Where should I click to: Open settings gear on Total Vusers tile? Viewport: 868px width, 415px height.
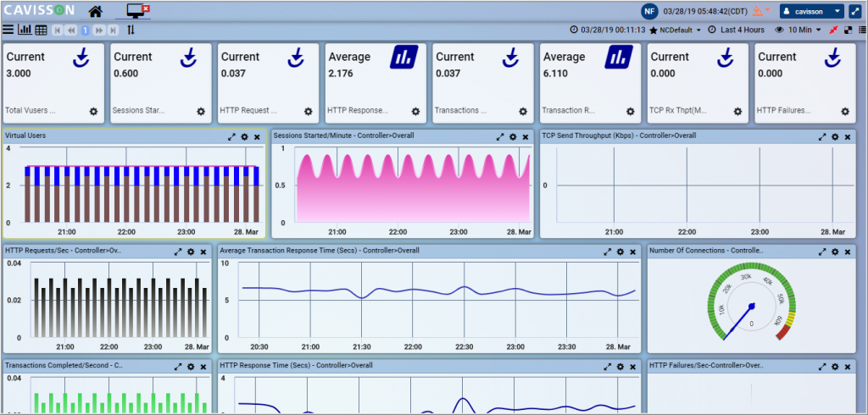point(93,111)
